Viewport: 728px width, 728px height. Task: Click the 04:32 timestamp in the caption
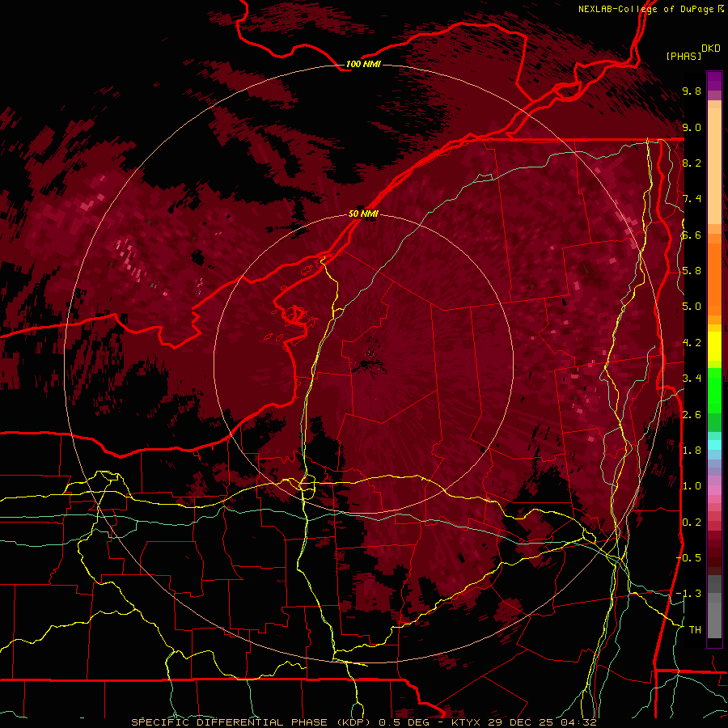click(x=578, y=722)
